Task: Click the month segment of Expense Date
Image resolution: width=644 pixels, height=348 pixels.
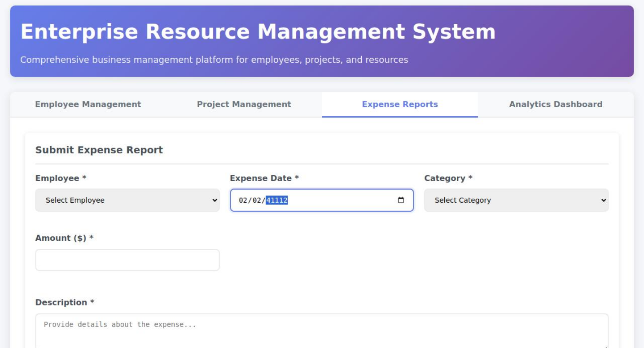Action: pos(243,200)
